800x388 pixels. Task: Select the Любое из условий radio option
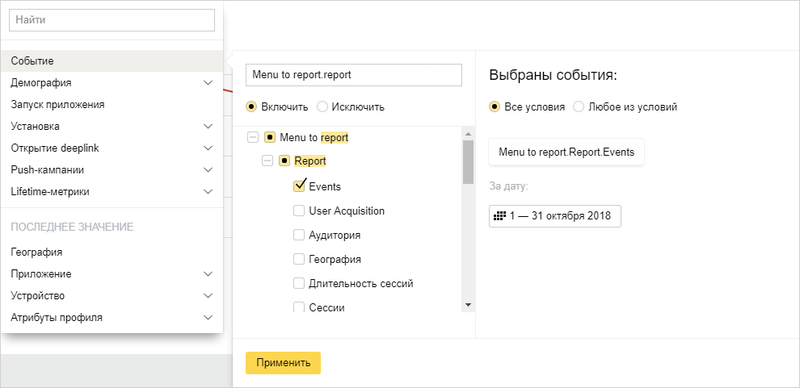click(x=579, y=107)
